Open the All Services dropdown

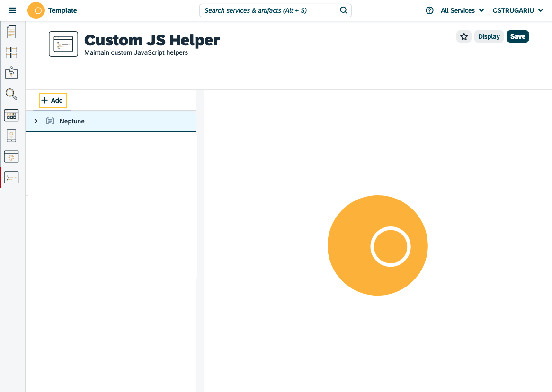pyautogui.click(x=462, y=10)
